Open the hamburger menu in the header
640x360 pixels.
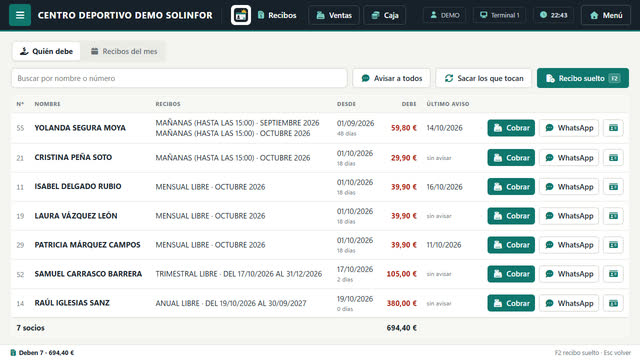20,15
